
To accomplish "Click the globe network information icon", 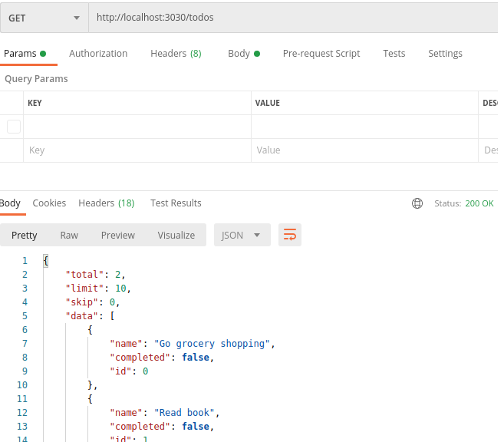I will (417, 203).
